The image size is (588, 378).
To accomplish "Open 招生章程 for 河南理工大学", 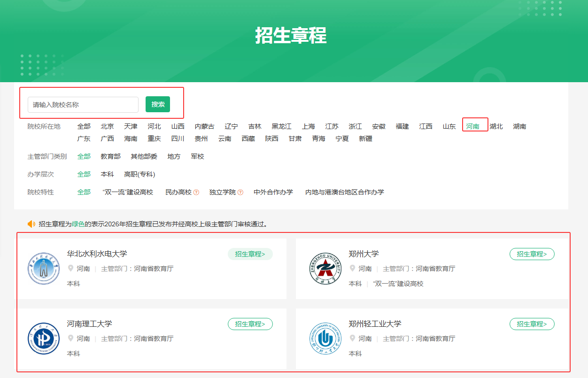I will [250, 324].
